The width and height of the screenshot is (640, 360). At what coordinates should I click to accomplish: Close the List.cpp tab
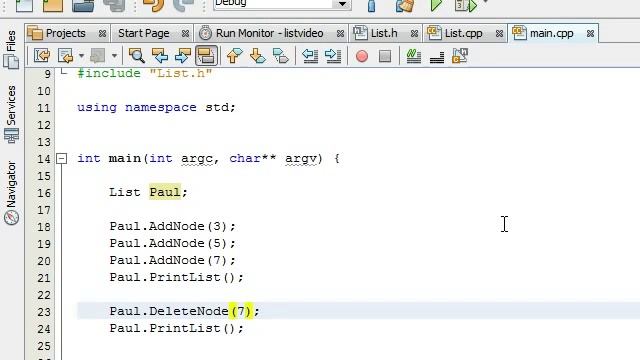pos(499,33)
